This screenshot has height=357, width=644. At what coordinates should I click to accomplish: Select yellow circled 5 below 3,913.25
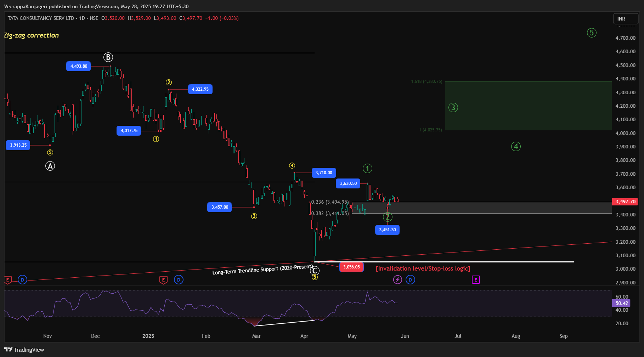click(50, 152)
